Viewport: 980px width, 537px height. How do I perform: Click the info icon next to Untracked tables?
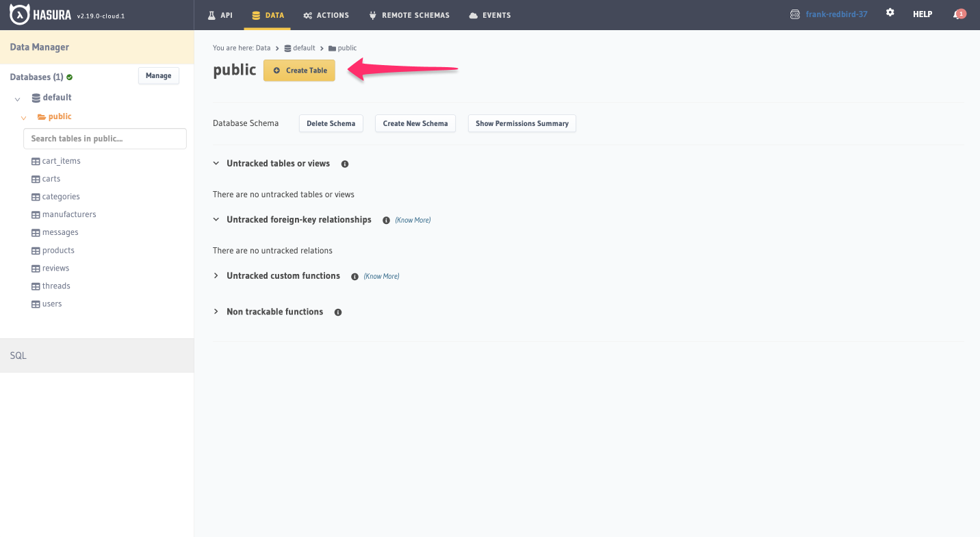click(x=344, y=164)
